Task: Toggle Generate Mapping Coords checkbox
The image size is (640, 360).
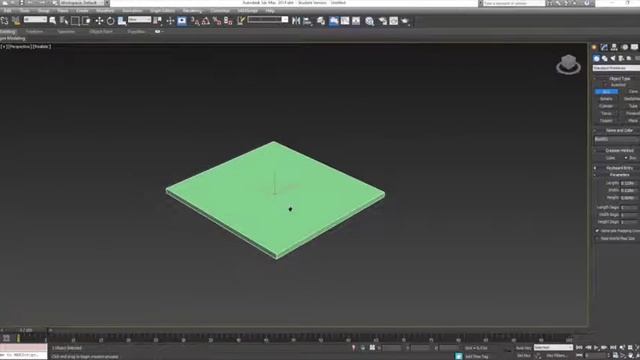Action: (x=597, y=231)
